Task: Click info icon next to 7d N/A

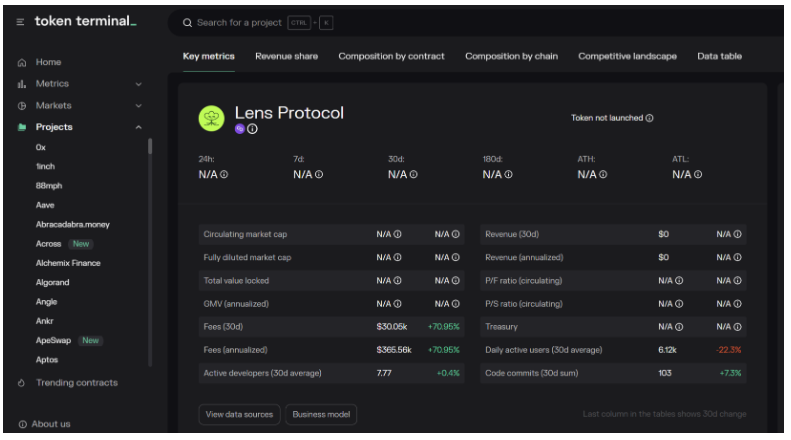Action: 319,175
